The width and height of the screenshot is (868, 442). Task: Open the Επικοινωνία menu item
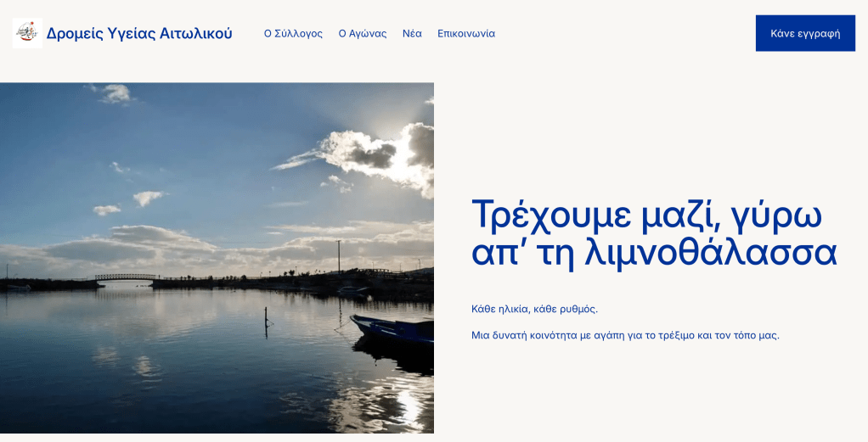(x=466, y=34)
